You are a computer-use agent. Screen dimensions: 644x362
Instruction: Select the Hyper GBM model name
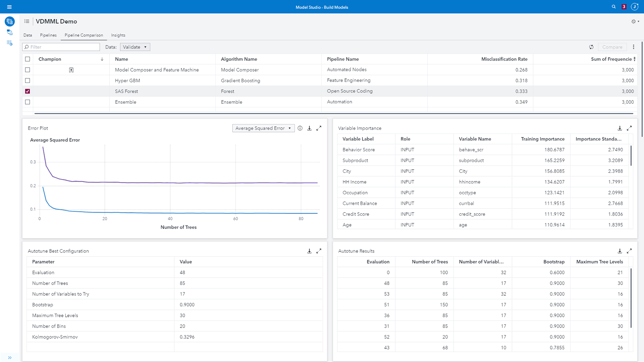pos(127,80)
